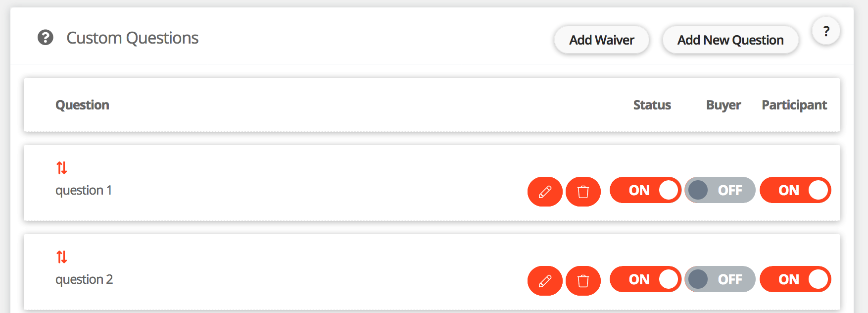
Task: Click the Add New Question button
Action: 730,40
